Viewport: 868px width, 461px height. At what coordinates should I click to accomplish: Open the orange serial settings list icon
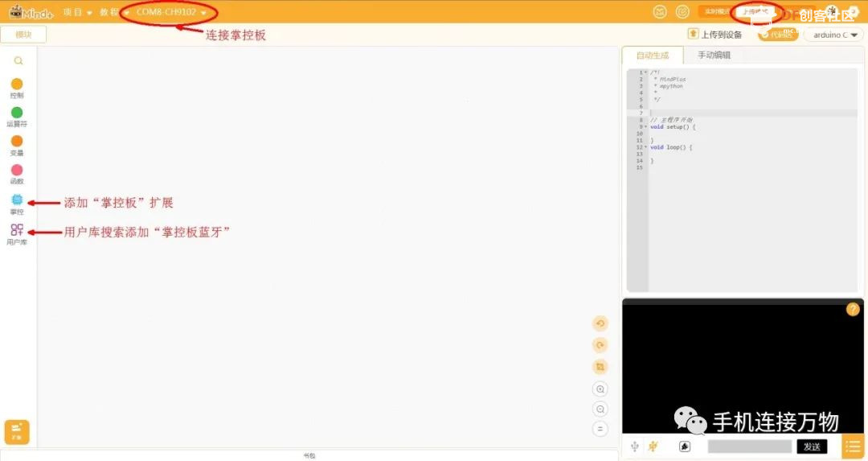click(853, 447)
